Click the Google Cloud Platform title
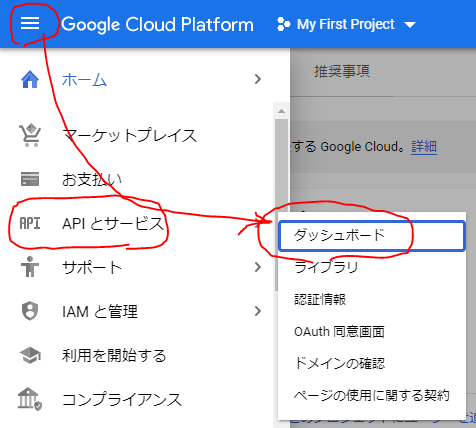 click(x=157, y=24)
